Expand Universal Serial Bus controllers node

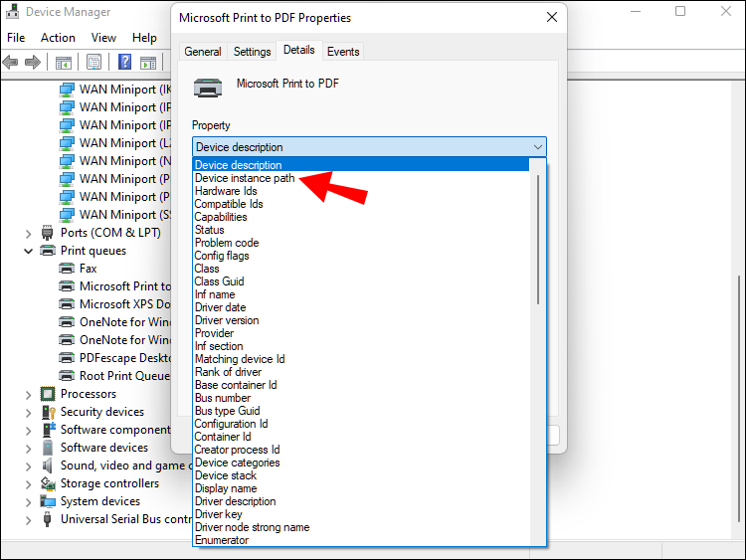28,520
